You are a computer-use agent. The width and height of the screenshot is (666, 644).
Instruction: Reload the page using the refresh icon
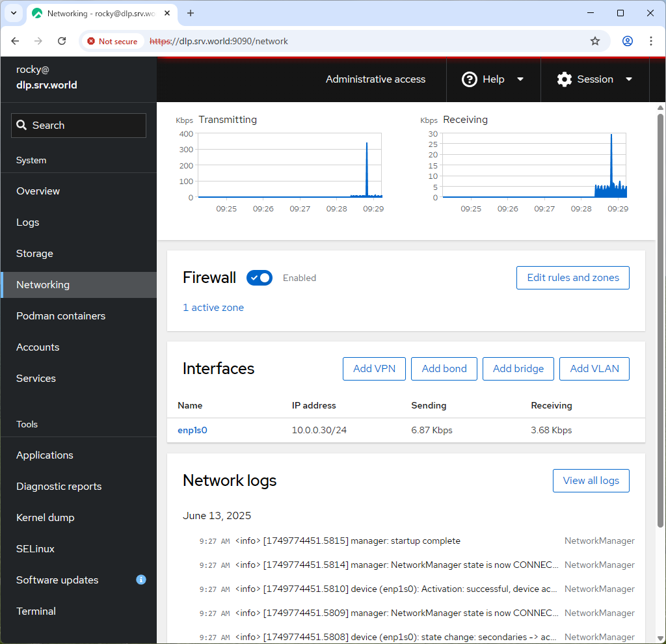click(62, 40)
